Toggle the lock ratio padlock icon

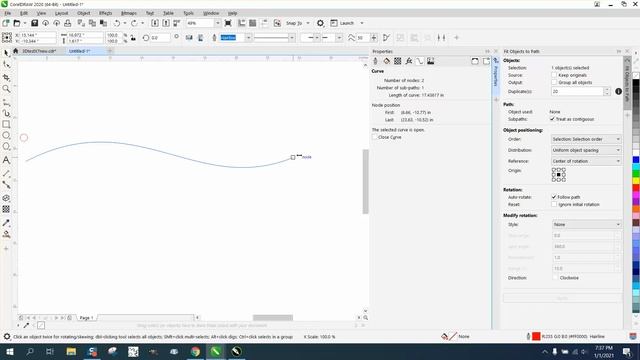133,38
